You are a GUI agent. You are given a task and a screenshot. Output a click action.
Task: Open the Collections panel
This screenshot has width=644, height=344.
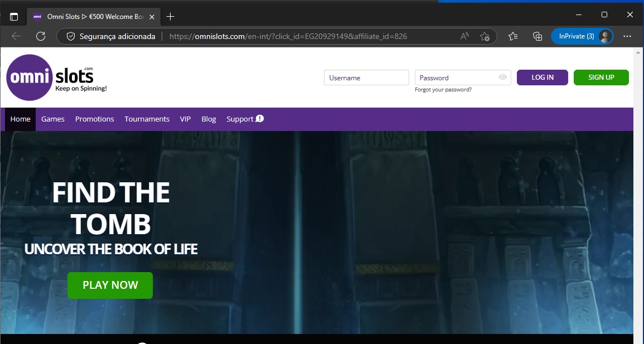click(x=537, y=36)
